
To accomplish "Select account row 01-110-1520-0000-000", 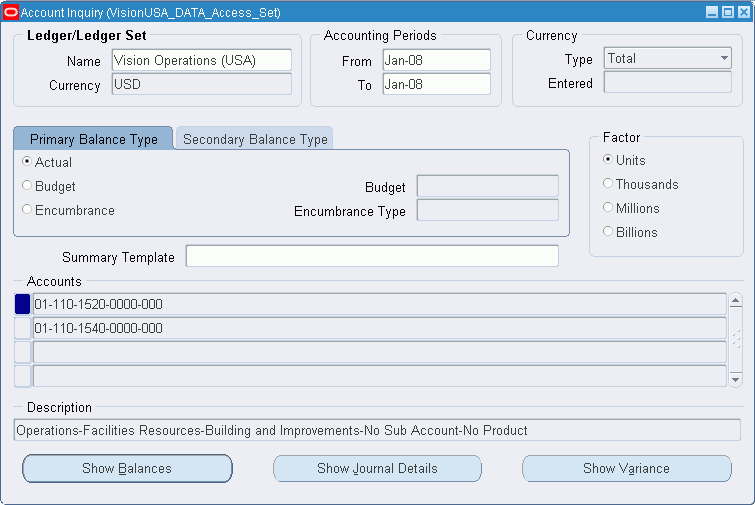I will coord(379,304).
